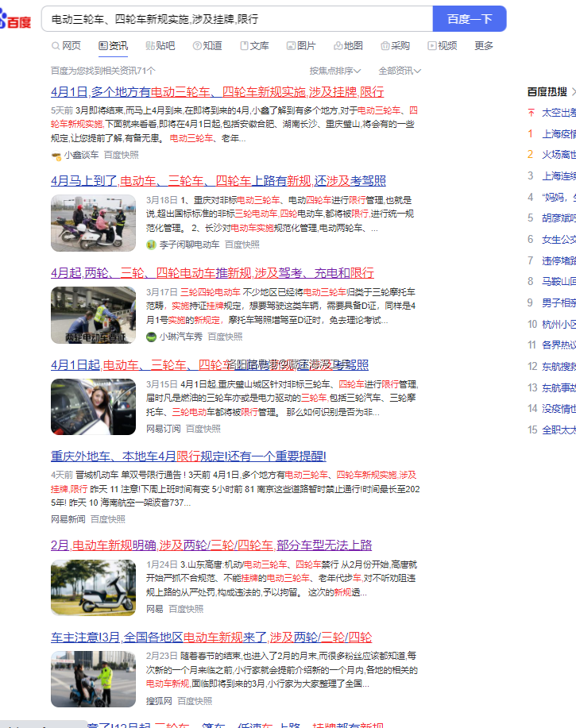Image resolution: width=576 pixels, height=728 pixels.
Task: Open 百度快照 for 网易新闻 result
Action: coord(108,519)
